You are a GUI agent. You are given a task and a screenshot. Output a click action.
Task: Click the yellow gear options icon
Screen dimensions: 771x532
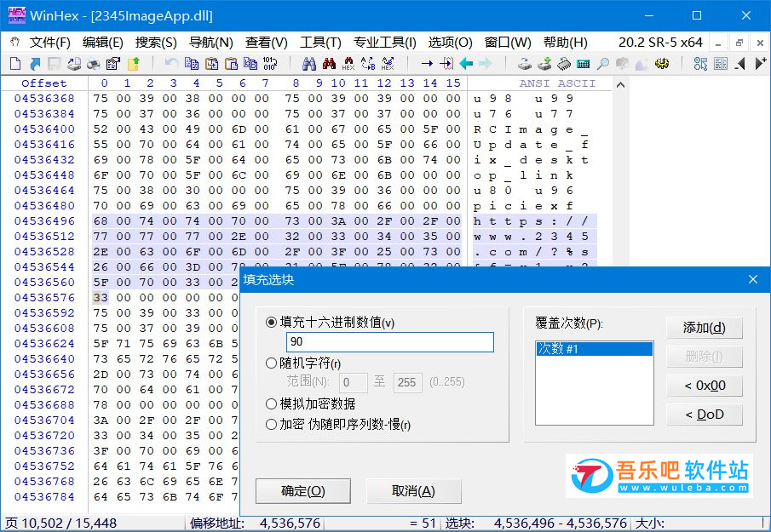[662, 63]
